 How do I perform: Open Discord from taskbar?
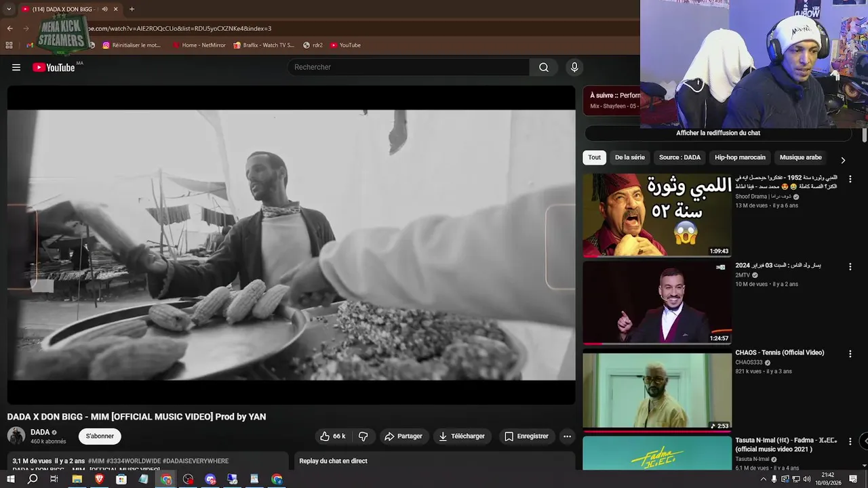tap(210, 479)
